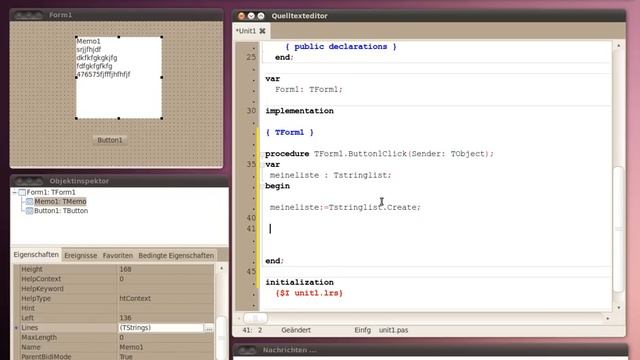Click the Form1 window title bar
Image resolution: width=640 pixels, height=360 pixels.
[x=116, y=15]
